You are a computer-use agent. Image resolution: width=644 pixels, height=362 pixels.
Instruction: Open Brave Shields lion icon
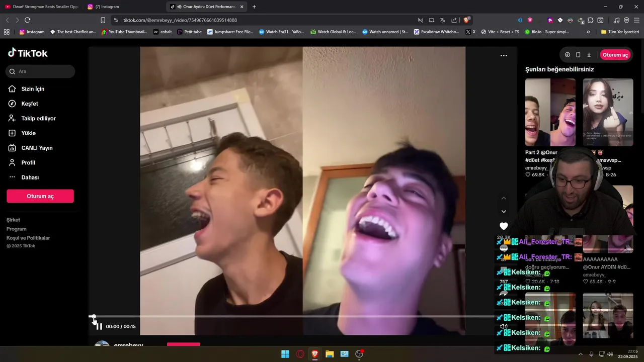pos(466,20)
